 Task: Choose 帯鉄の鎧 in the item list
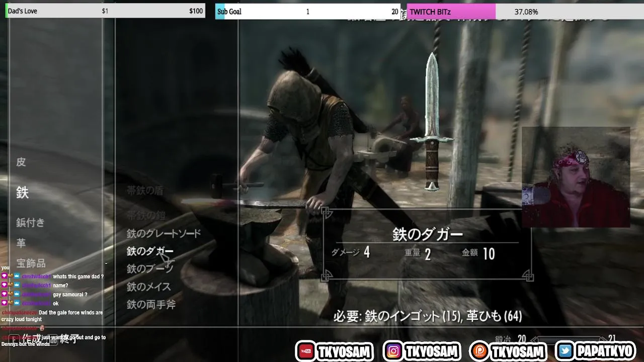click(x=146, y=215)
